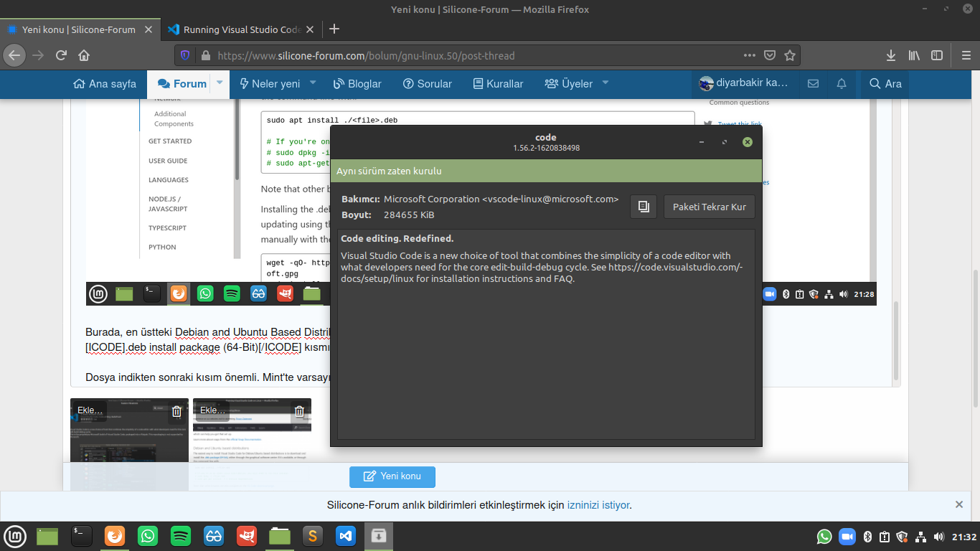The width and height of the screenshot is (980, 551).
Task: Open the Linux Mint start menu
Action: [x=15, y=535]
